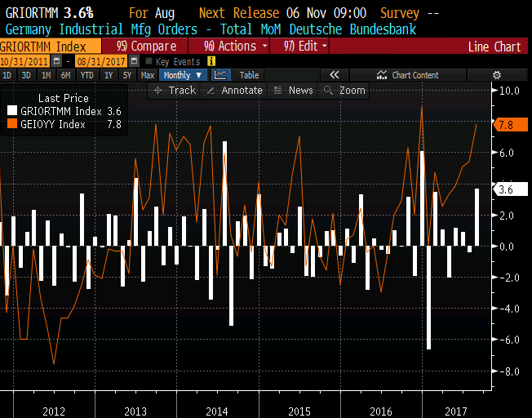The height and width of the screenshot is (418, 532).
Task: Click the yellow Key Events info icon
Action: [211, 61]
